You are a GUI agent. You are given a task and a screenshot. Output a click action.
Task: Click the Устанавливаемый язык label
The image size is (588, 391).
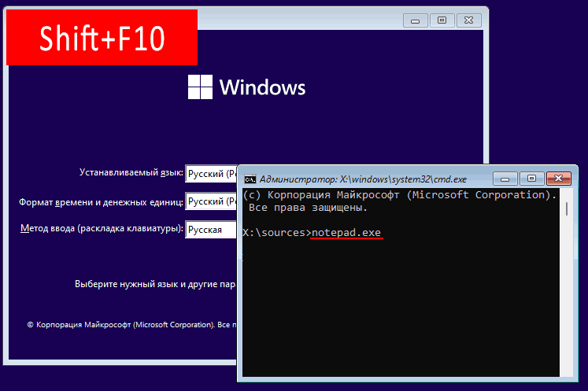131,172
